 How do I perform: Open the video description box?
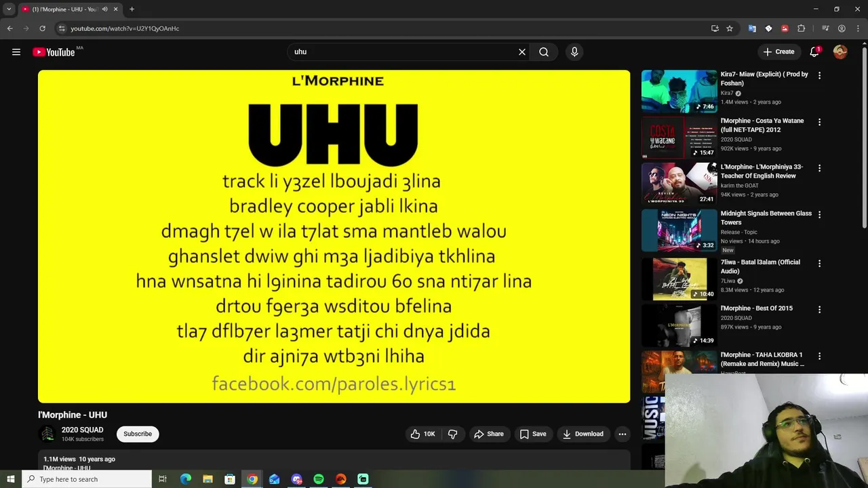[334, 460]
